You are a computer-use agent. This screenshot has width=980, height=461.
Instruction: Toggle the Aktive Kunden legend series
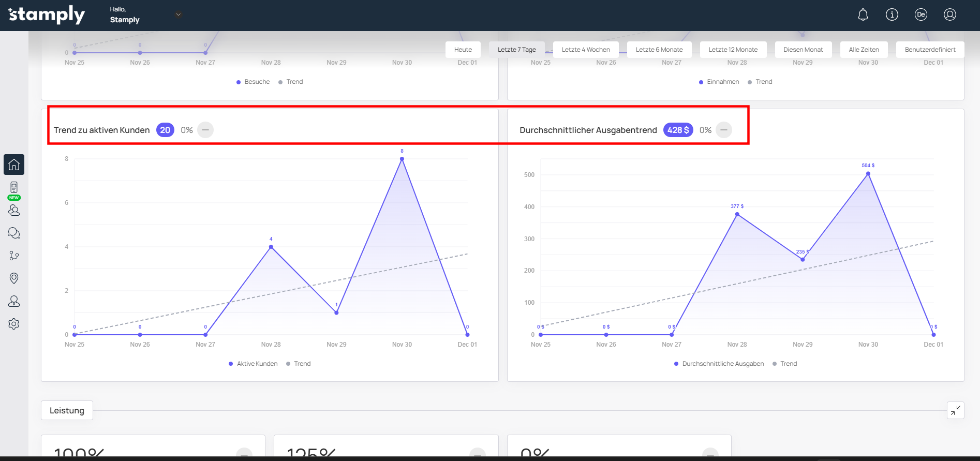coord(253,364)
